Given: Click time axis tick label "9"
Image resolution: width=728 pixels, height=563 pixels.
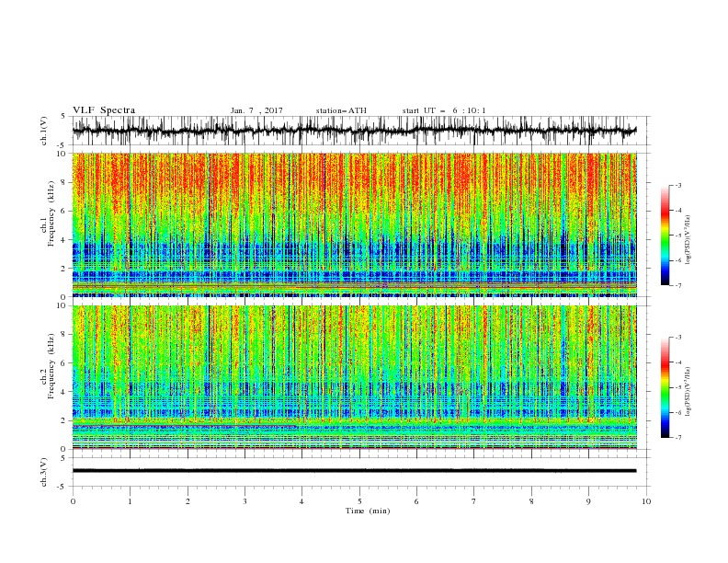Looking at the screenshot, I should 589,501.
